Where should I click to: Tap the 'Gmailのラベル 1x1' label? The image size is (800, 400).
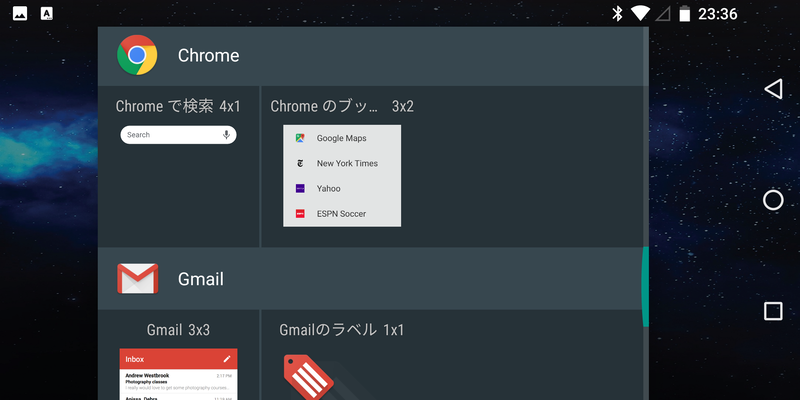point(342,330)
